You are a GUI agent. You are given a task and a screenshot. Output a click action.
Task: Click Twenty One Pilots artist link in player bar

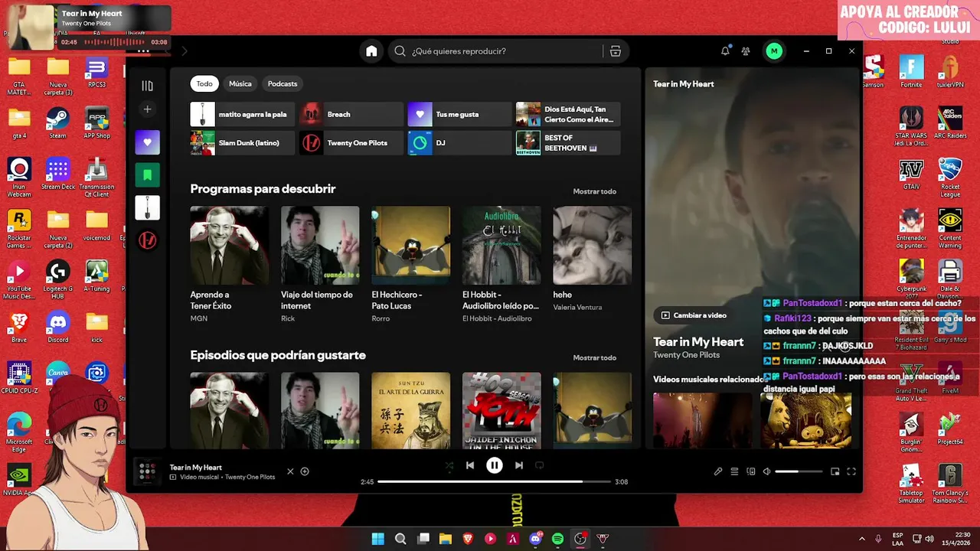250,478
